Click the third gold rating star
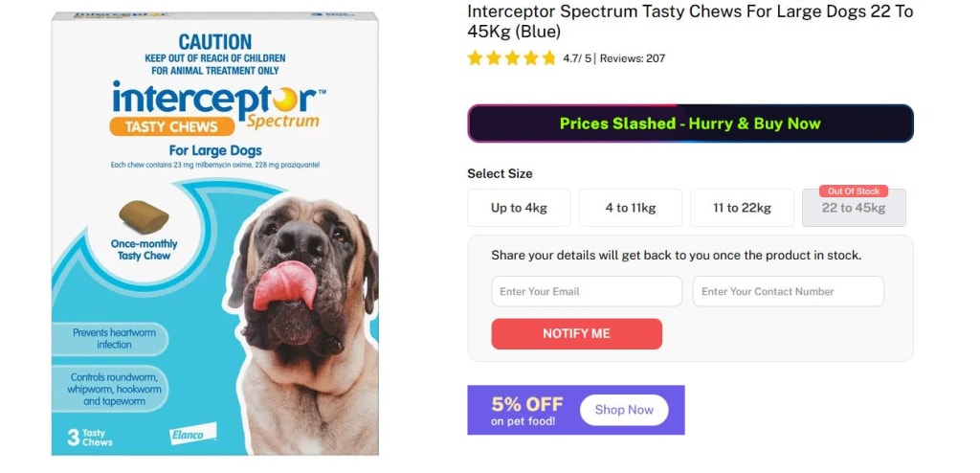980x473 pixels. click(x=512, y=58)
